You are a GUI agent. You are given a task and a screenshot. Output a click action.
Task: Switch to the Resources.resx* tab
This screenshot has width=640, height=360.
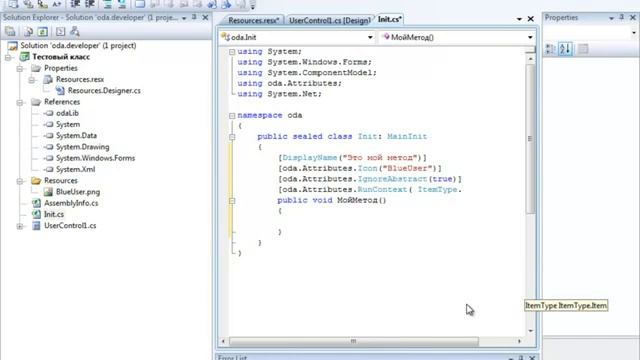253,20
